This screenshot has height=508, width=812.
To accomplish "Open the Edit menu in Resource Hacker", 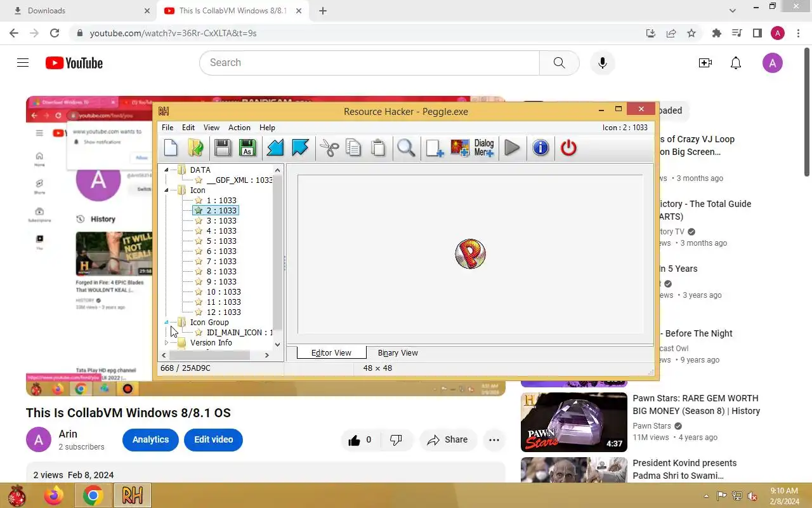I will (188, 128).
